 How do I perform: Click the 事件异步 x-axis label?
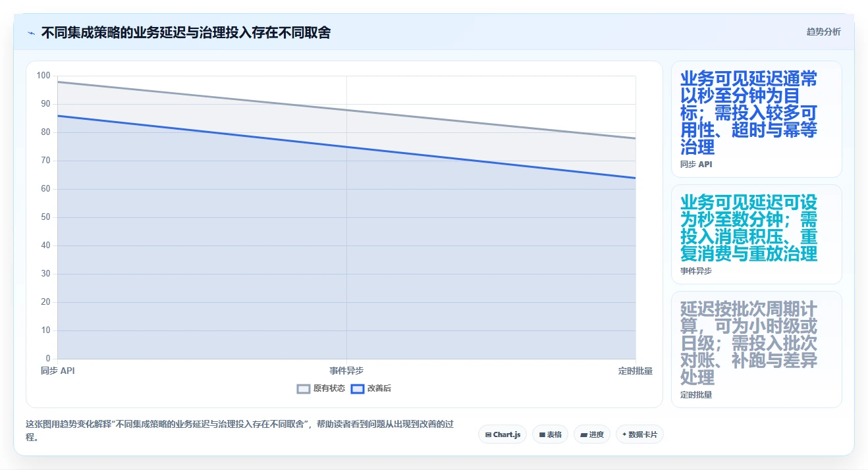tap(346, 371)
